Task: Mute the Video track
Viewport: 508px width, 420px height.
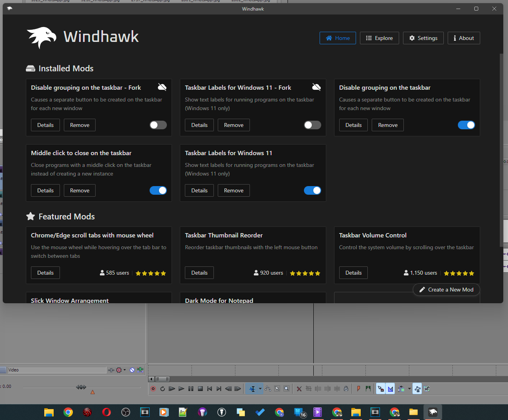Action: coord(132,370)
